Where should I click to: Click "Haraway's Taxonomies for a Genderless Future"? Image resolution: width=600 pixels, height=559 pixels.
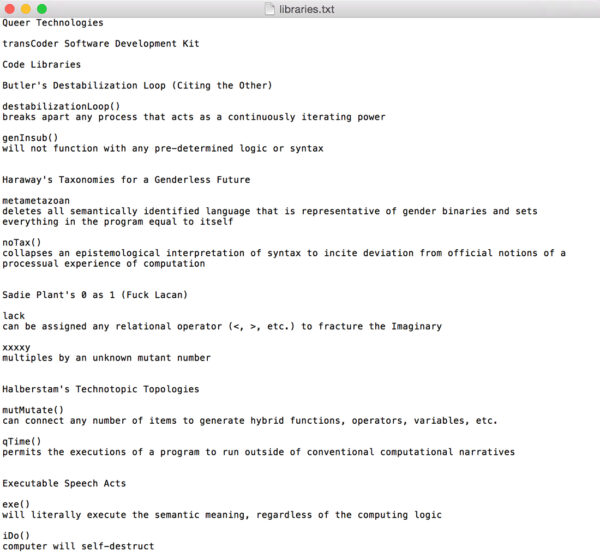point(126,180)
